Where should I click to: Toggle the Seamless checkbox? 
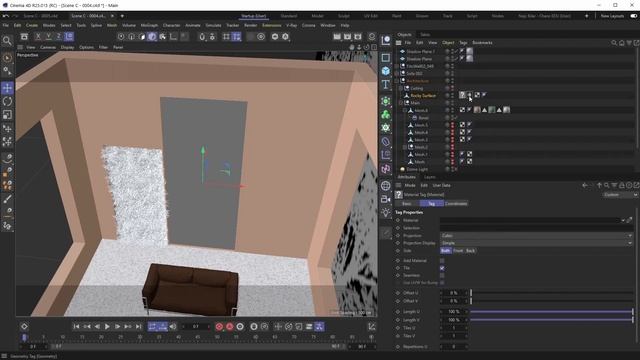442,276
